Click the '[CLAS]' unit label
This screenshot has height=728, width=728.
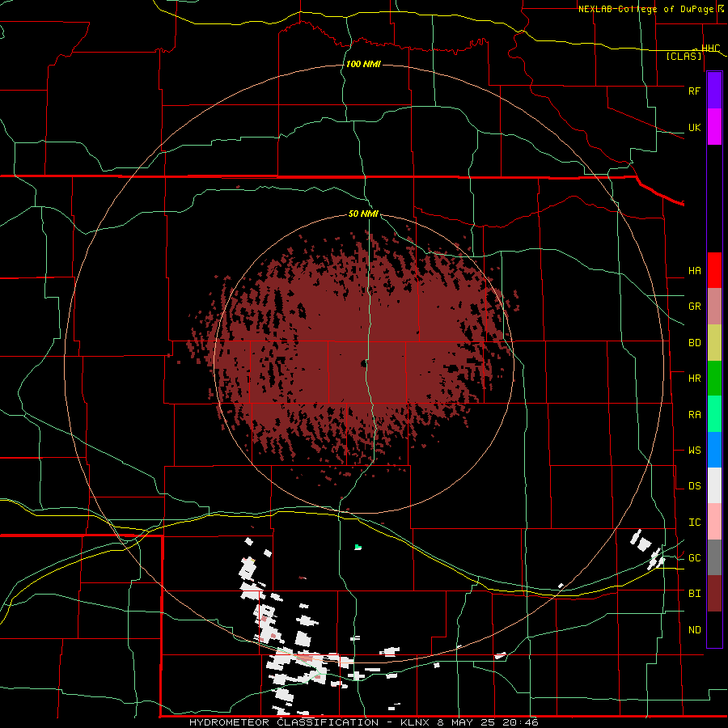coord(684,57)
